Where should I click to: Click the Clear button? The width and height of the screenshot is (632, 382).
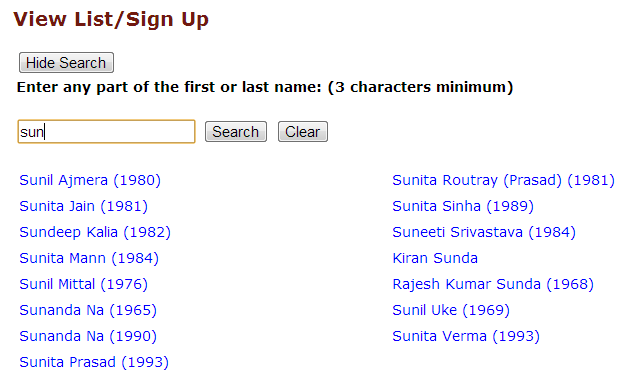[303, 132]
